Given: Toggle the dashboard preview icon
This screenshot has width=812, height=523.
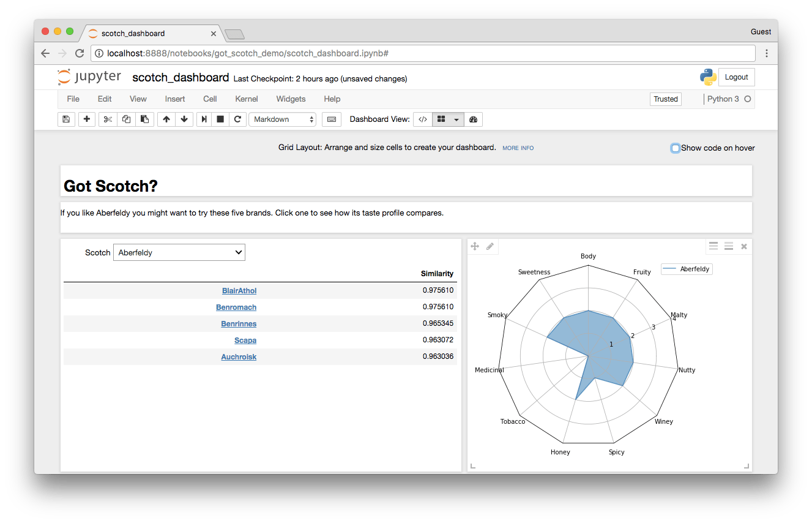Looking at the screenshot, I should [x=473, y=119].
